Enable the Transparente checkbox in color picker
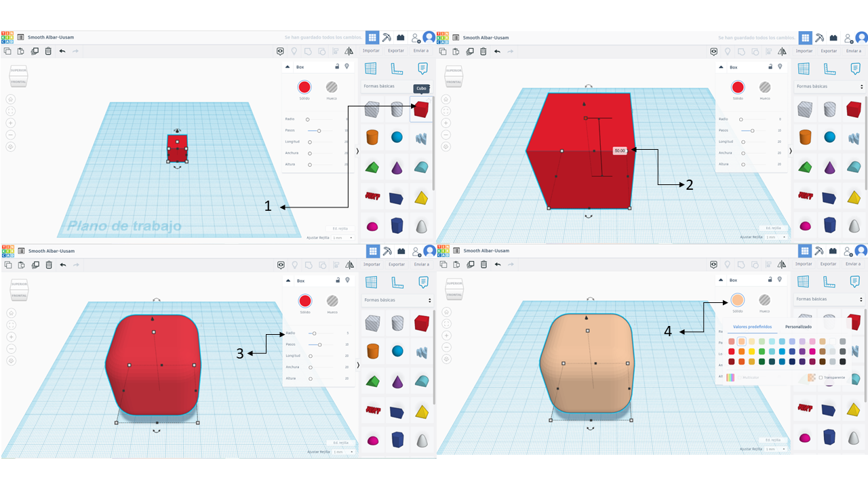 pyautogui.click(x=821, y=378)
